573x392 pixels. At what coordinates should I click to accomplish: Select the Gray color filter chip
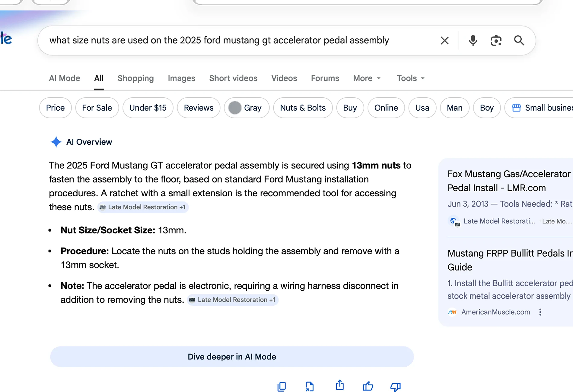pos(247,108)
